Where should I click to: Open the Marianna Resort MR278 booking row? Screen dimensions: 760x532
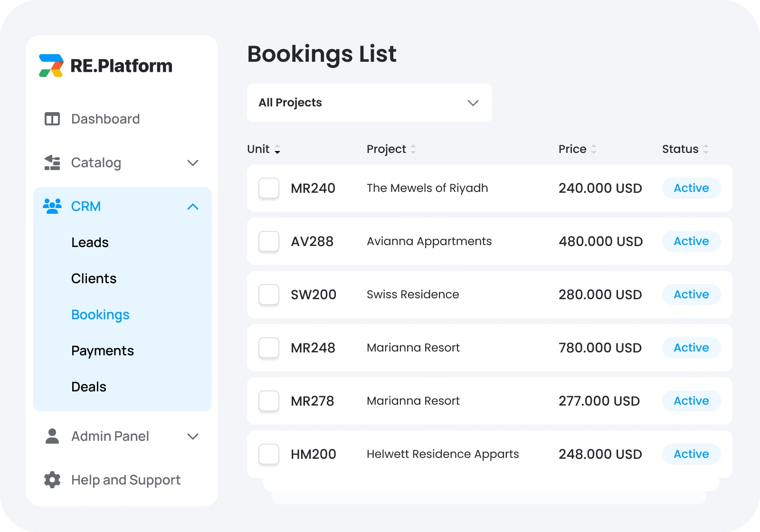click(x=413, y=401)
